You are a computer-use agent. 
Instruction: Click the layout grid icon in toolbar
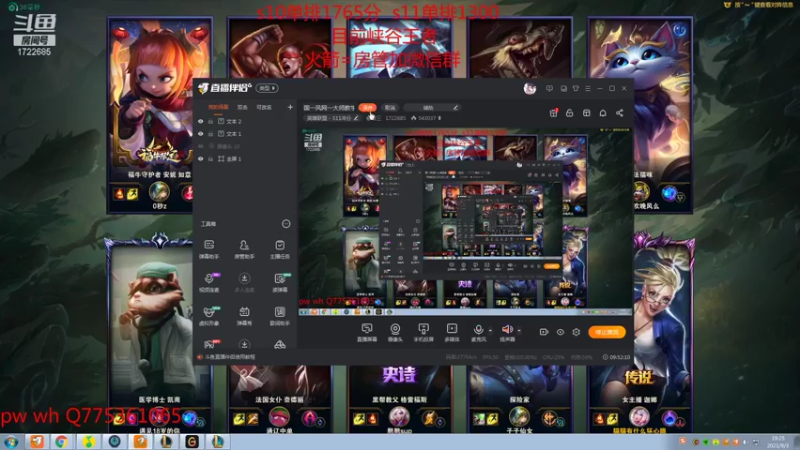(x=586, y=113)
